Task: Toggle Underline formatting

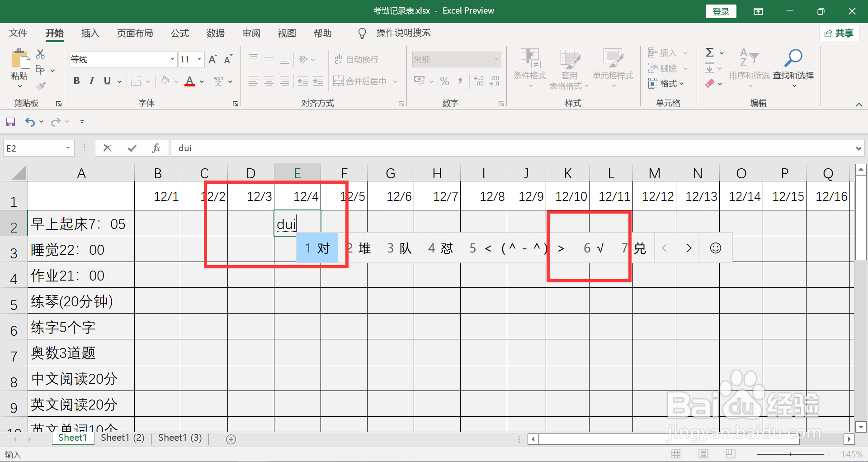Action: [107, 81]
